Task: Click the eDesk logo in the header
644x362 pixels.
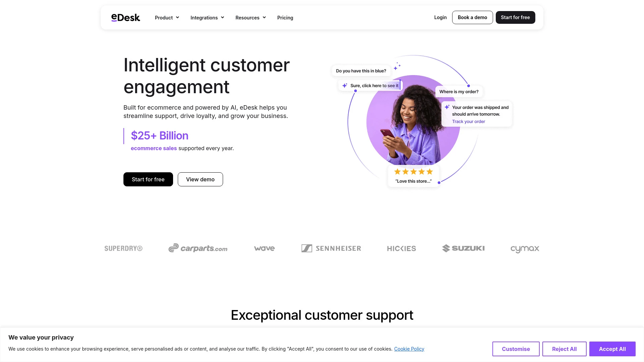Action: [x=126, y=17]
